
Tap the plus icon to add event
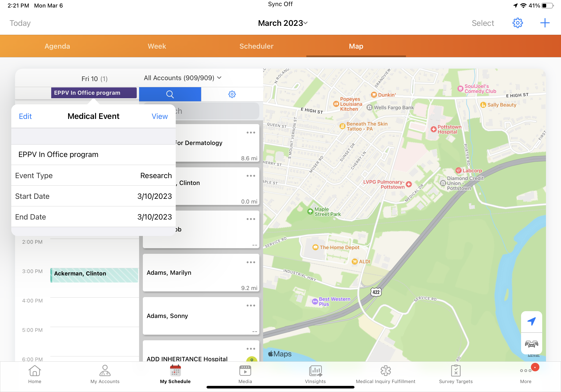tap(544, 23)
